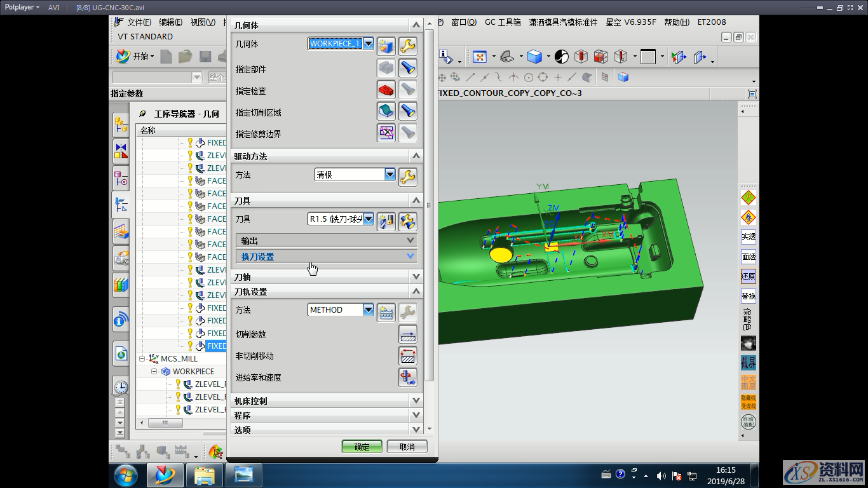Open the 窗口(O) menu
The image size is (868, 488).
point(463,22)
